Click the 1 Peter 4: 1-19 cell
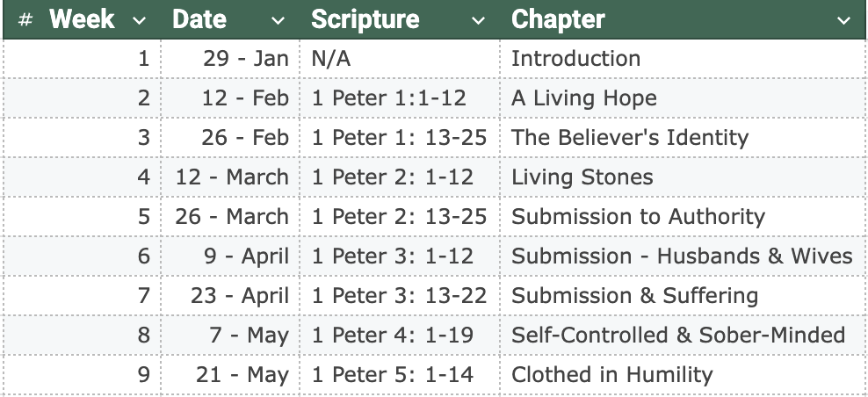 [392, 336]
